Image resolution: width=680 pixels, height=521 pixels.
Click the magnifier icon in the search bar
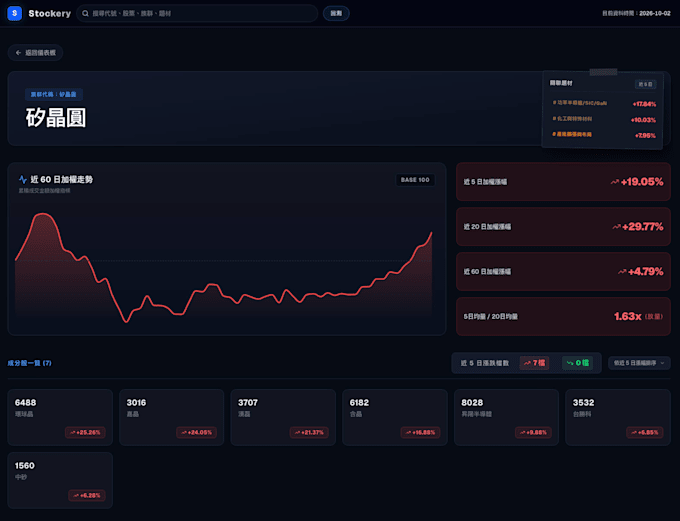[85, 13]
